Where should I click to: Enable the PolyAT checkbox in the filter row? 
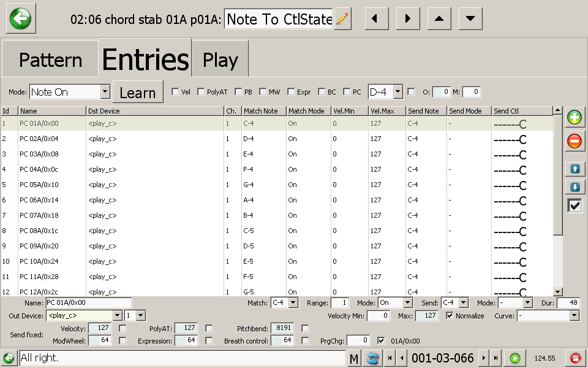pos(202,92)
